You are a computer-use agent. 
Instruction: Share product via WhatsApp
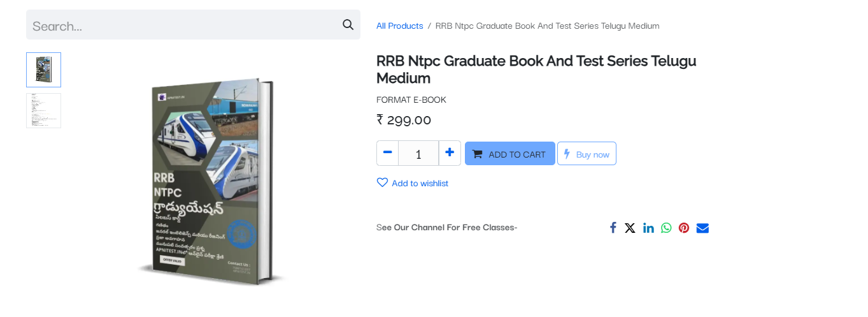(x=666, y=228)
